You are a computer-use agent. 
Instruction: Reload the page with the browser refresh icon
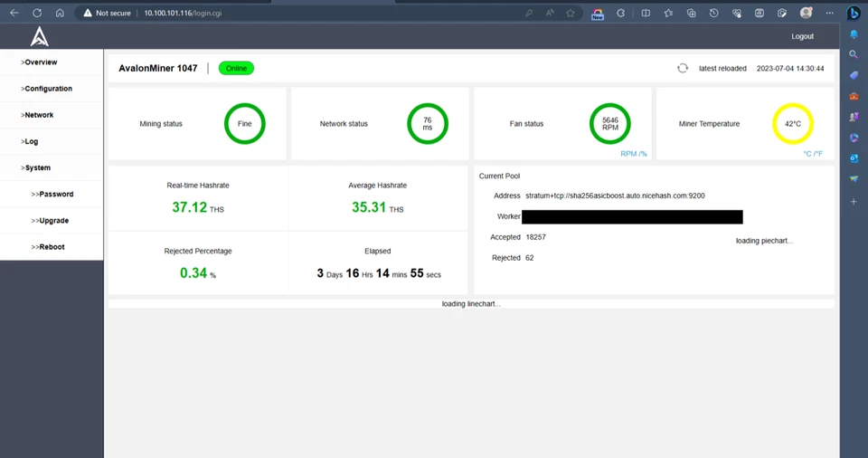click(x=37, y=13)
